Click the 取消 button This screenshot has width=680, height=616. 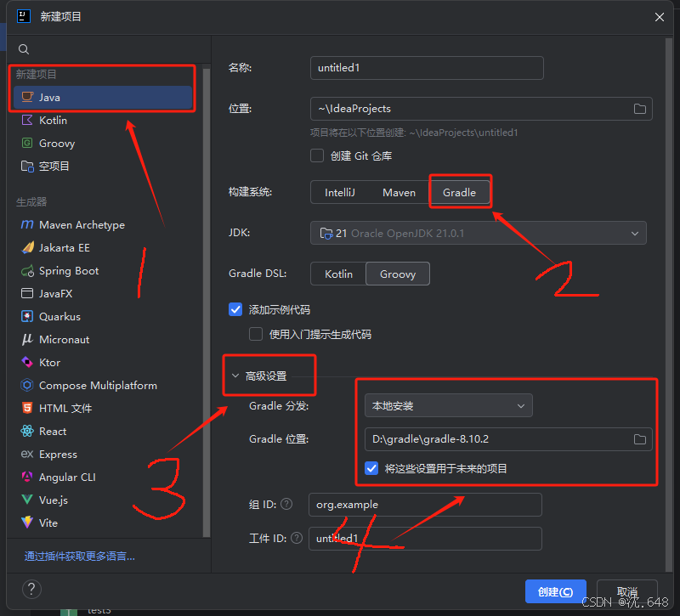tap(627, 591)
